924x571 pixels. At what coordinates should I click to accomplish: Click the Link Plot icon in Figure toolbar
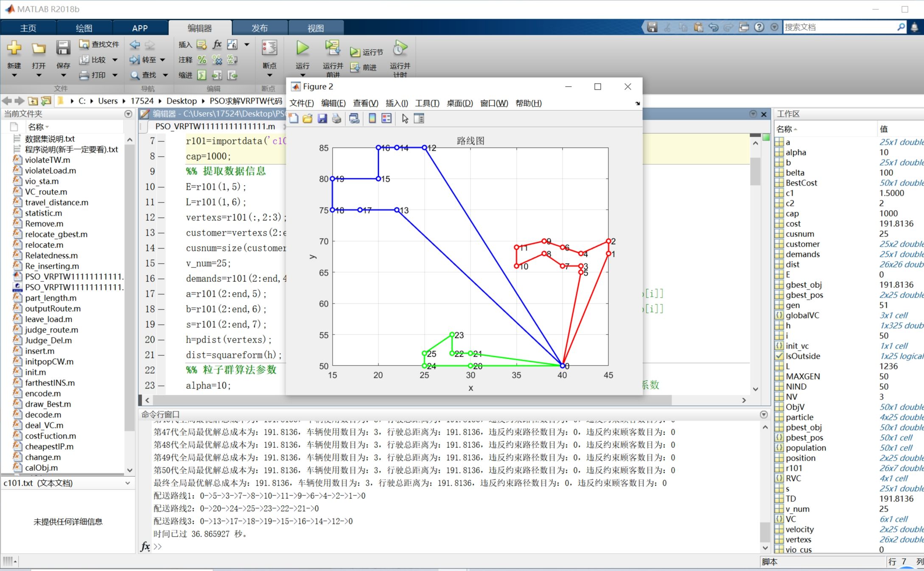(x=354, y=118)
